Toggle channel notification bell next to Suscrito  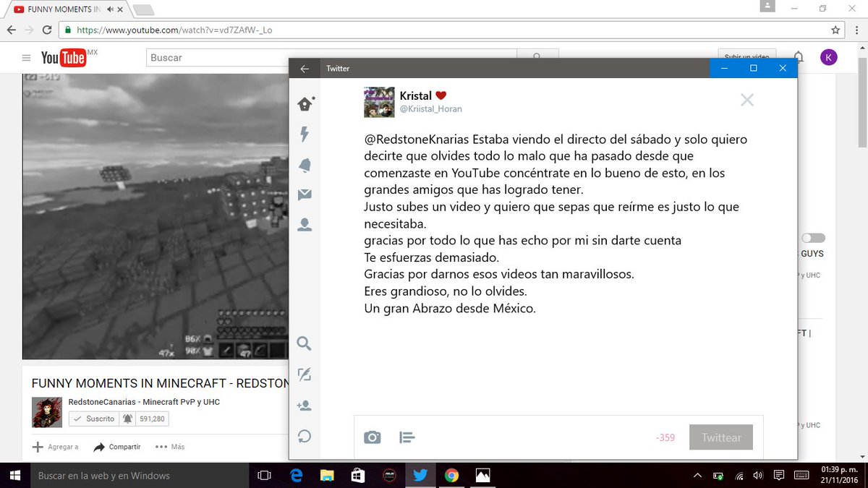127,419
